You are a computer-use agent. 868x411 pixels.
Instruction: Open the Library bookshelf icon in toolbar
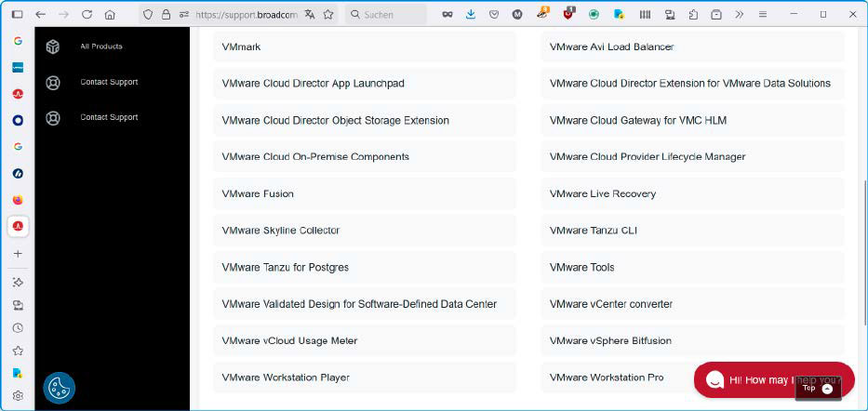point(645,15)
